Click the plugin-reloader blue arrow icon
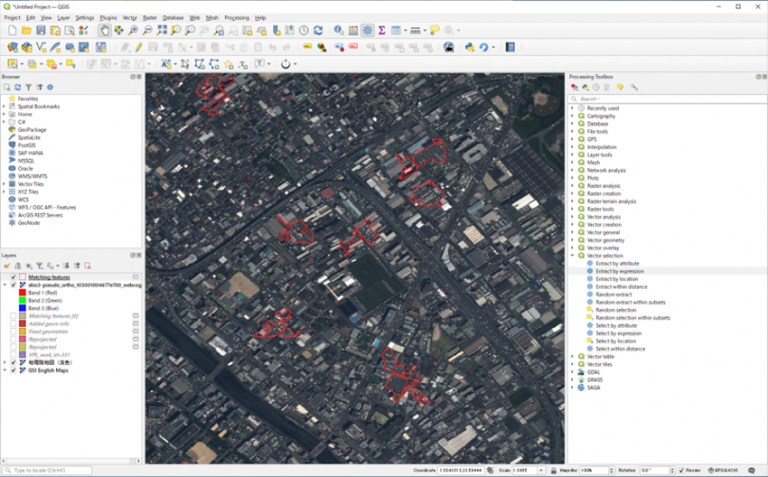This screenshot has height=477, width=768. 483,47
